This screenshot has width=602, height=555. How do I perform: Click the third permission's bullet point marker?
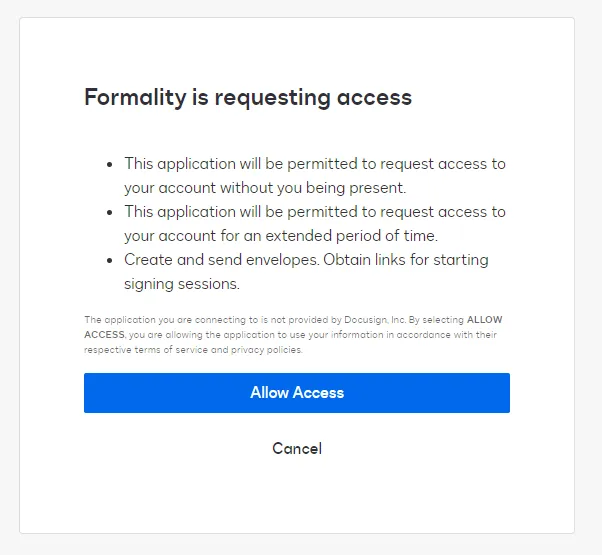[110, 259]
